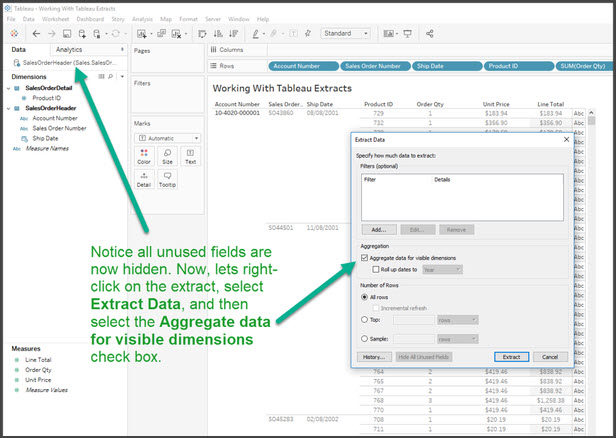Click the share icon in toolbar
The height and width of the screenshot is (438, 616).
click(430, 34)
